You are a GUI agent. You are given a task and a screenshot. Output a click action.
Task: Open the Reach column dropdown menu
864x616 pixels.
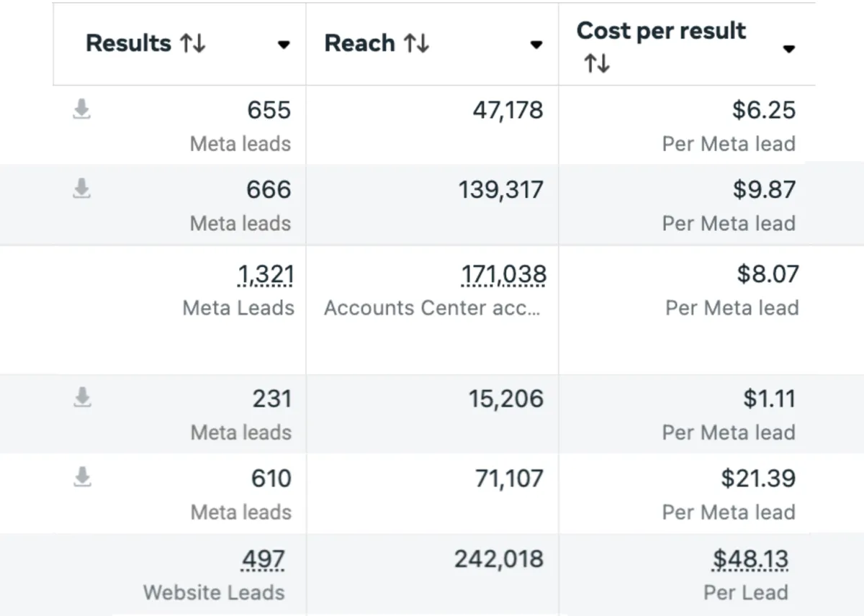point(536,45)
